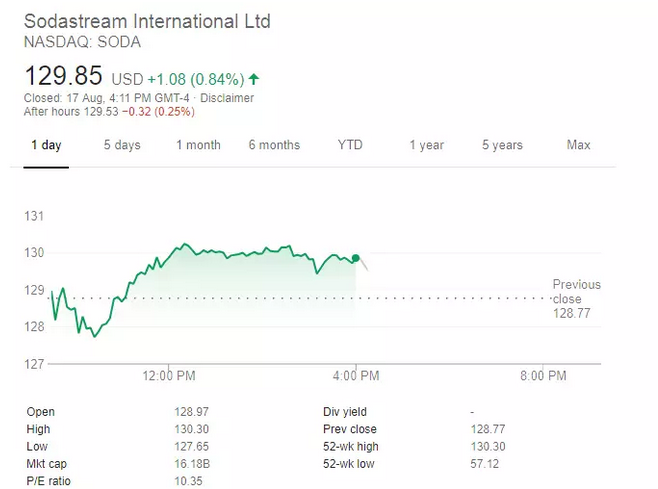Viewport: 658px width, 489px height.
Task: Click the 129.85 current price
Action: pos(63,76)
